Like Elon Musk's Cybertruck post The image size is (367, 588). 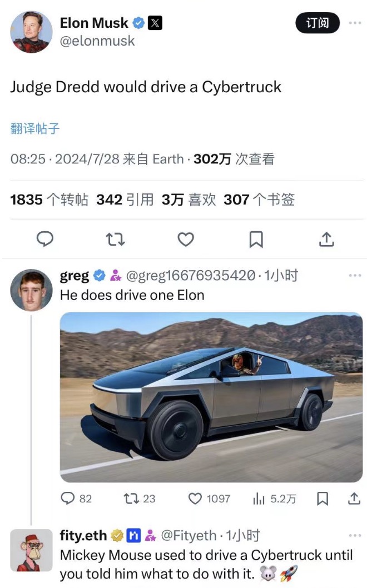coord(185,239)
